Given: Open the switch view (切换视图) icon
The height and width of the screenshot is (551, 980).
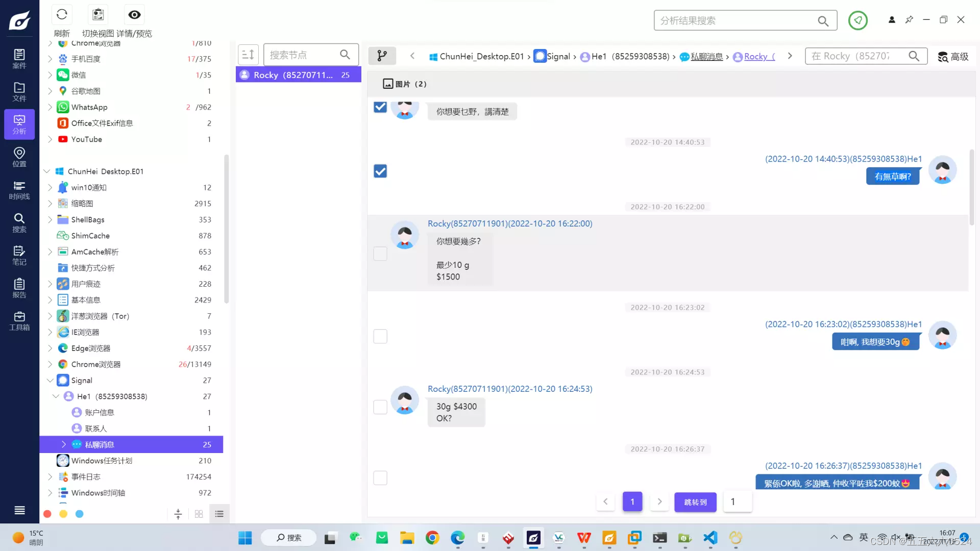Looking at the screenshot, I should click(x=98, y=15).
